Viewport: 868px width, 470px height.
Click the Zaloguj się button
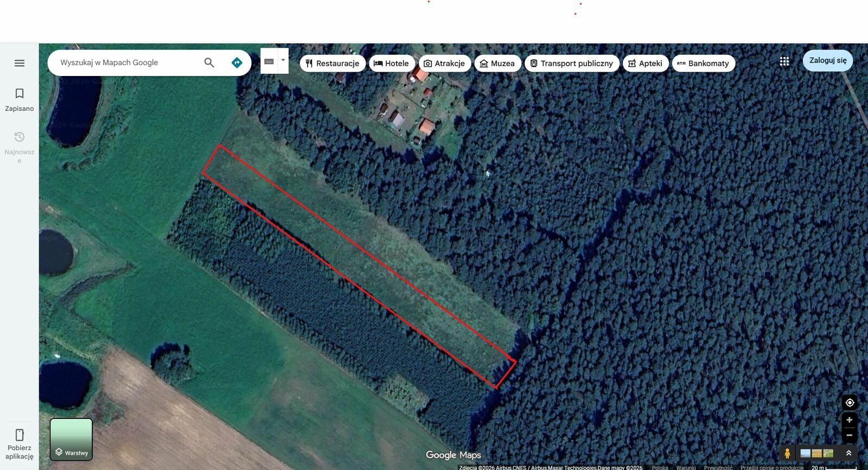click(828, 60)
